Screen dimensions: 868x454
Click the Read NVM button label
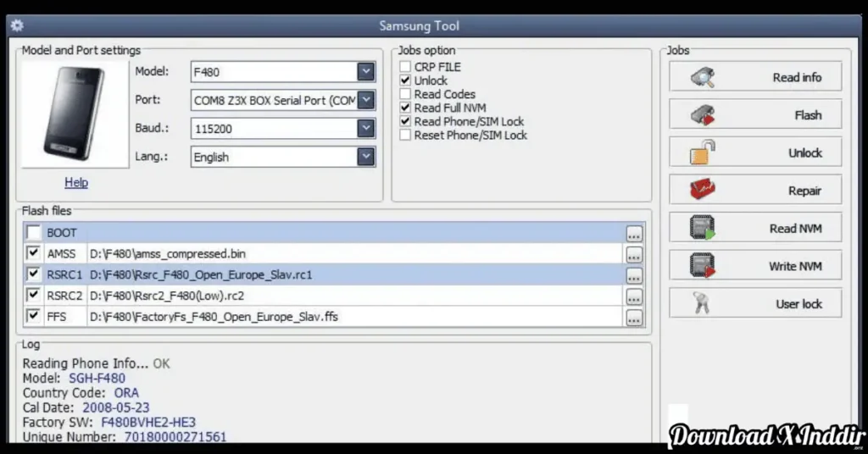(795, 229)
